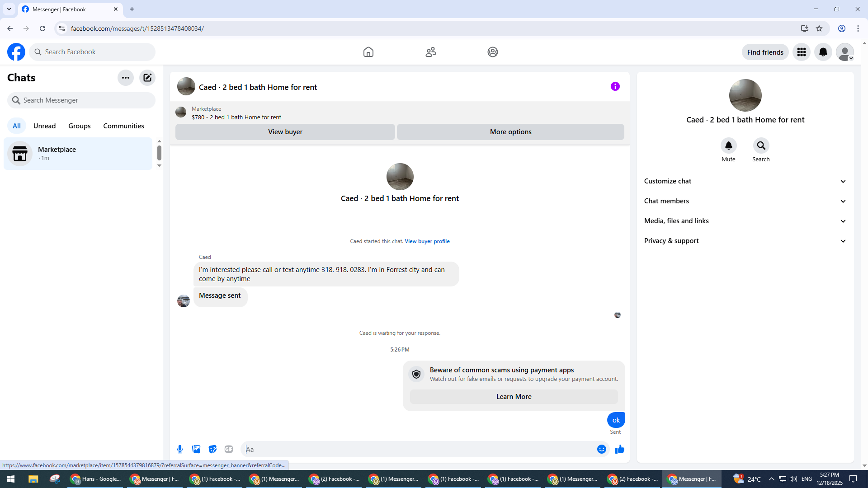Image resolution: width=868 pixels, height=488 pixels.
Task: Reload the page in Chrome
Action: point(42,28)
